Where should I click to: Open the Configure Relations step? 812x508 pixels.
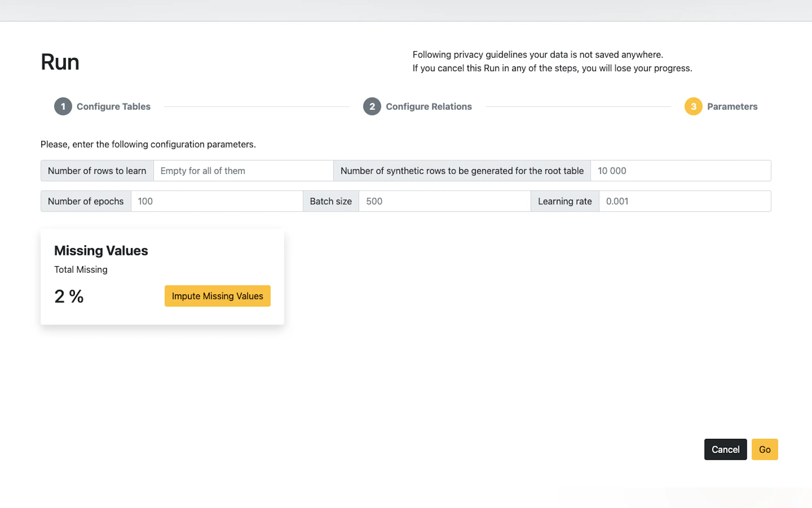tap(429, 107)
